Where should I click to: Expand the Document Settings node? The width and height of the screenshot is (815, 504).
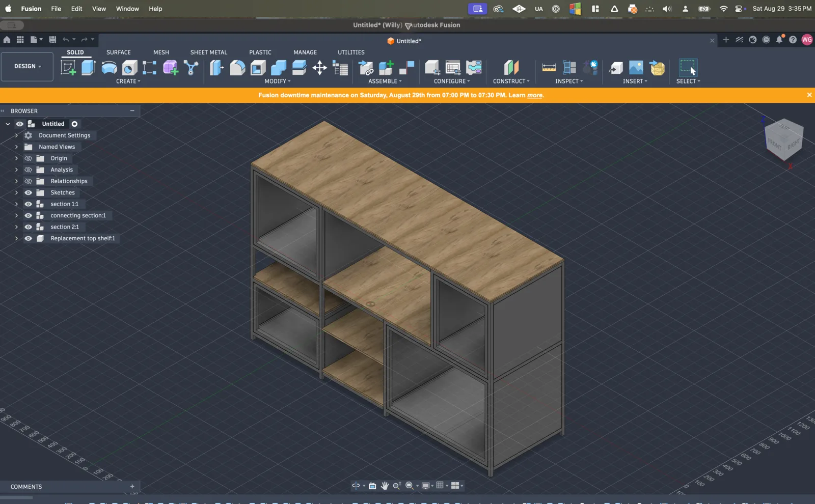coord(16,135)
